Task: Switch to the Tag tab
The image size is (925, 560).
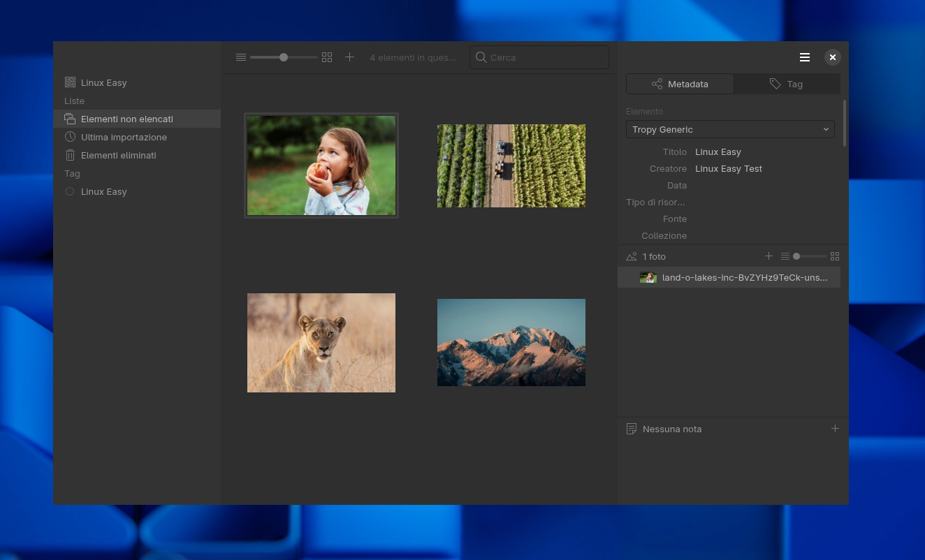Action: [x=787, y=84]
